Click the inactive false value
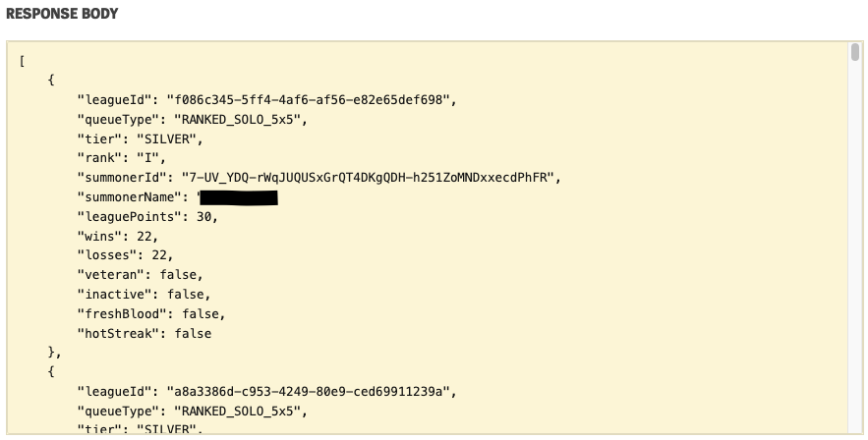Image resolution: width=868 pixels, height=440 pixels. (188, 295)
